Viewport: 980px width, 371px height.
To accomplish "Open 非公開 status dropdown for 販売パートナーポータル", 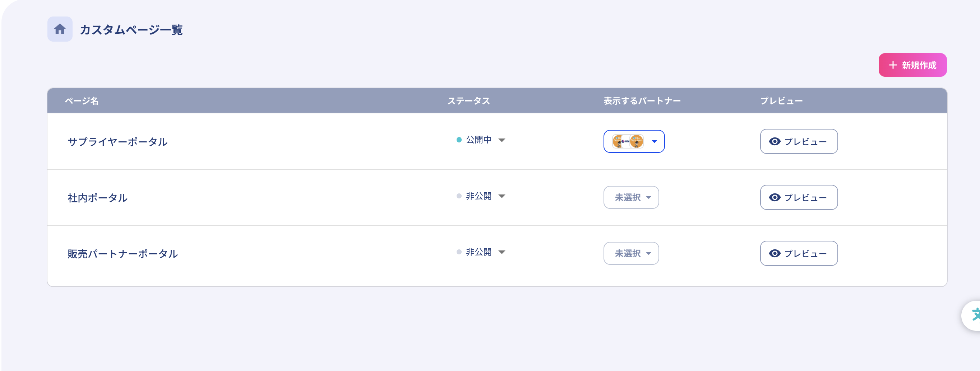I will click(x=502, y=252).
